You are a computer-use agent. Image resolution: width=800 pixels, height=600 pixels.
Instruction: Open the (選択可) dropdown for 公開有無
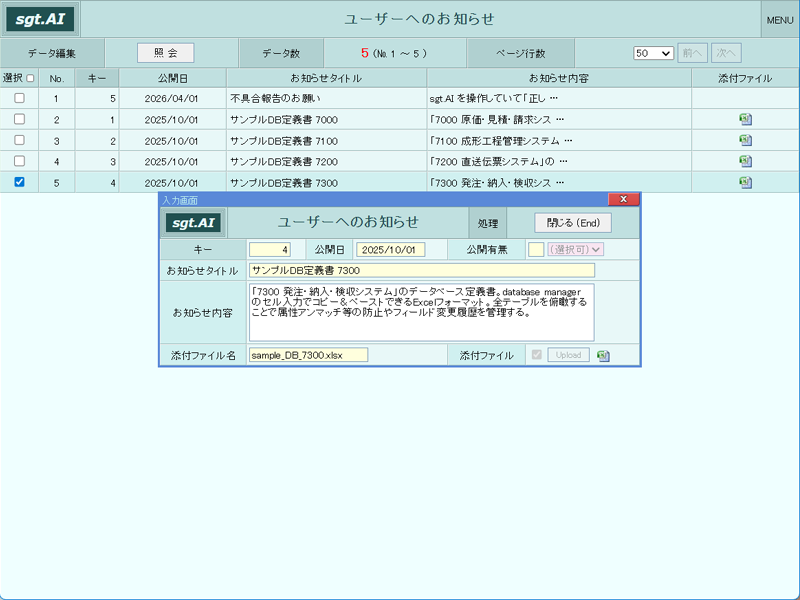[x=576, y=249]
